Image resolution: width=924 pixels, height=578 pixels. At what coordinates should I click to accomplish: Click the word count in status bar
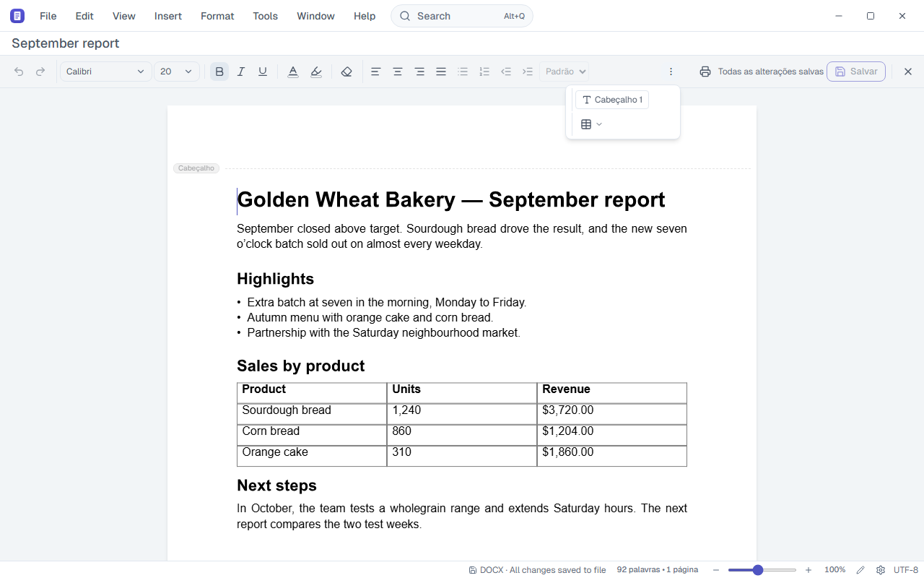[x=658, y=570]
